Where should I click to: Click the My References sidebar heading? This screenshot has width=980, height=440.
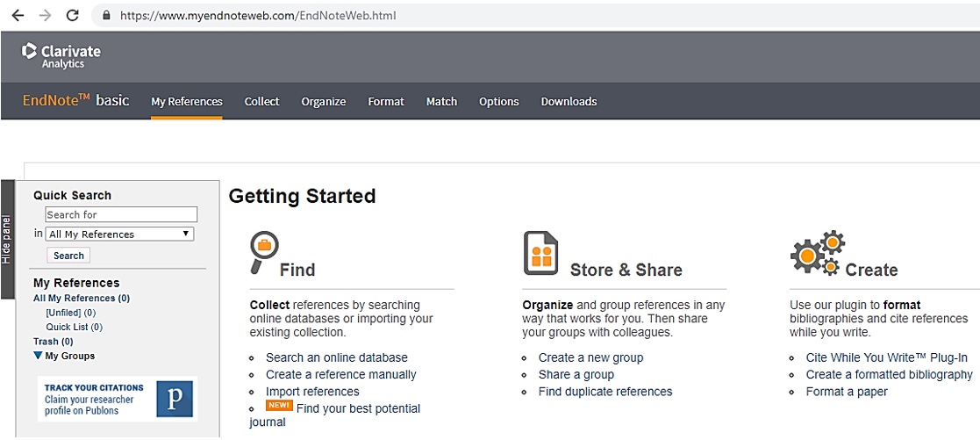point(76,283)
